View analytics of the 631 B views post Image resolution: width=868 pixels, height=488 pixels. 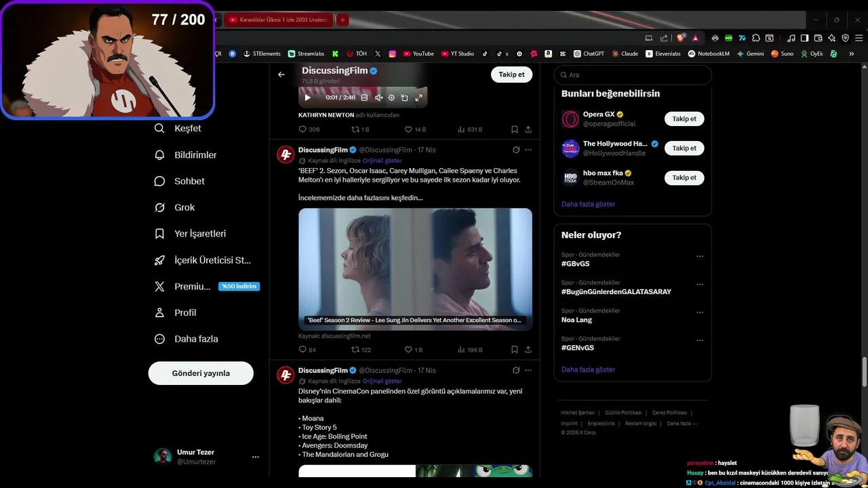pyautogui.click(x=470, y=129)
